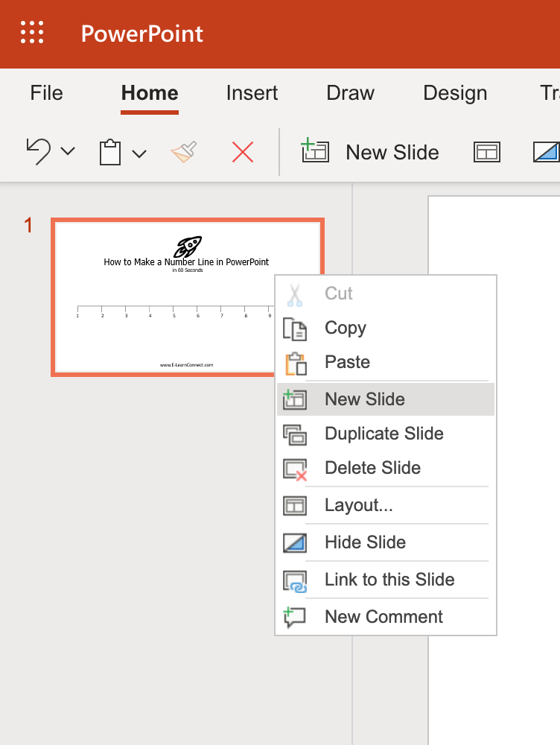Click the PowerPoint app title
Screen dimensions: 560x745
[142, 34]
